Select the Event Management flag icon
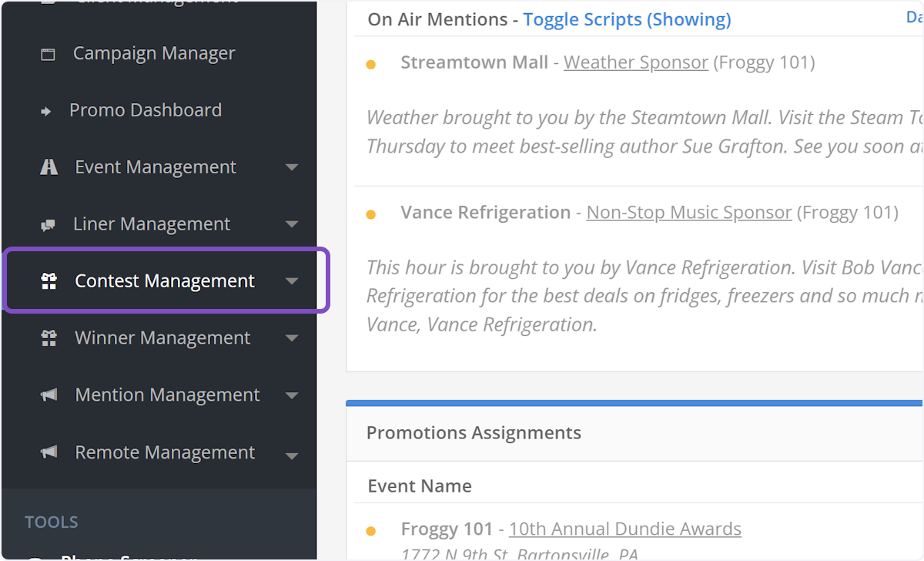 click(x=48, y=166)
